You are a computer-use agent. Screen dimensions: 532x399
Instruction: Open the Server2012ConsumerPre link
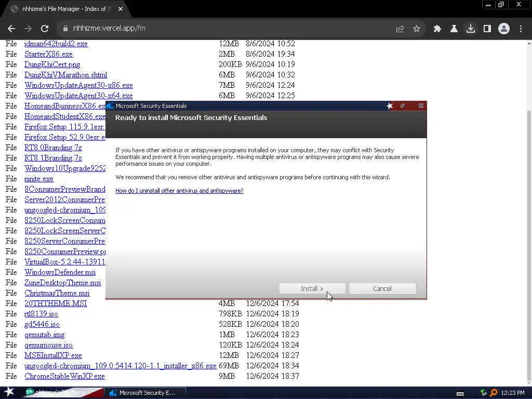pyautogui.click(x=65, y=200)
